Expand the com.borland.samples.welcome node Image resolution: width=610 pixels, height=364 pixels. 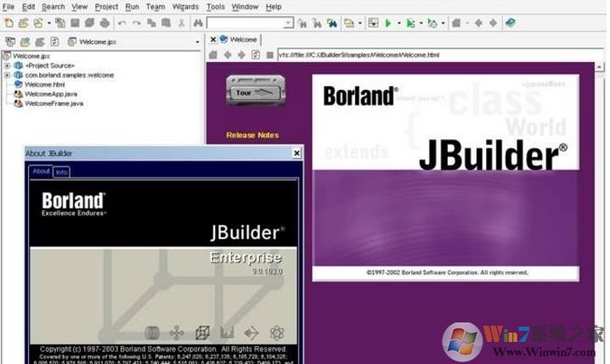click(x=8, y=75)
